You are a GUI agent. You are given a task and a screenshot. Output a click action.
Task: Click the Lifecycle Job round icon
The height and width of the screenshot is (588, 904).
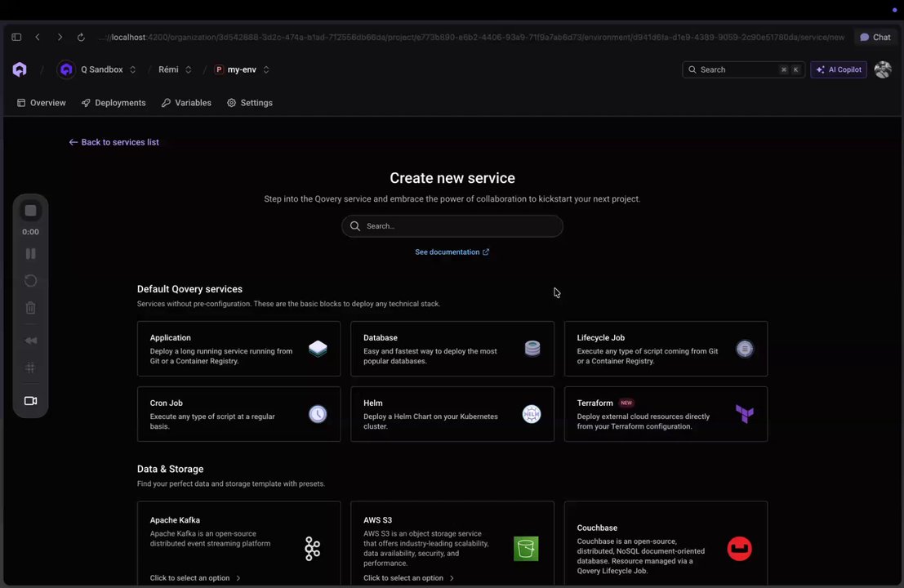coord(744,349)
